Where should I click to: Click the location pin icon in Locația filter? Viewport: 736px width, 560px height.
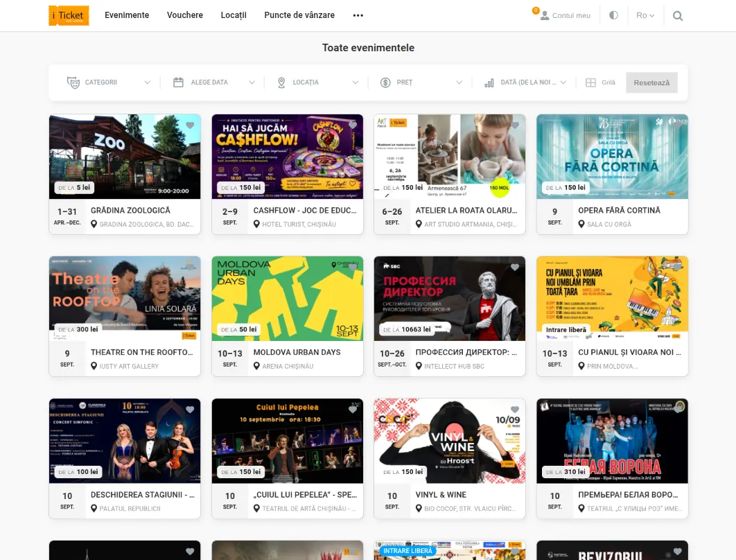pyautogui.click(x=281, y=82)
